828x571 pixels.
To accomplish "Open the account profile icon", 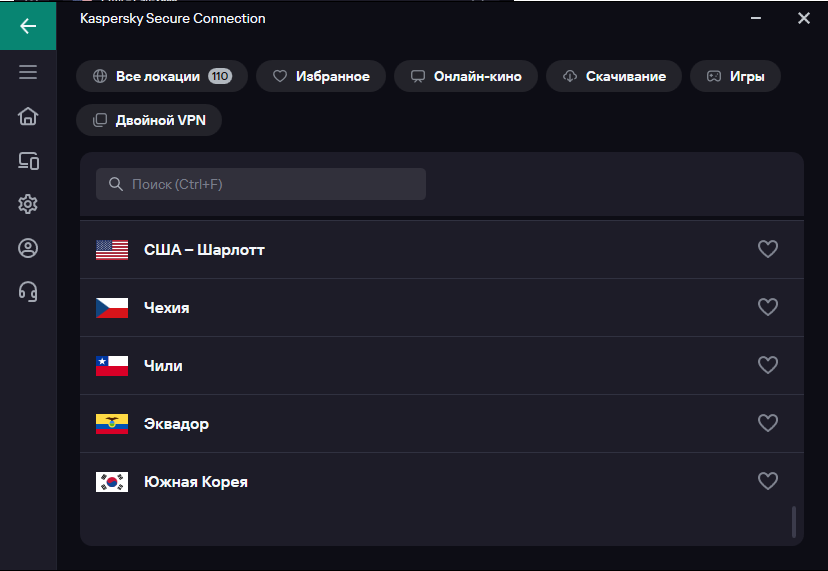I will [28, 248].
